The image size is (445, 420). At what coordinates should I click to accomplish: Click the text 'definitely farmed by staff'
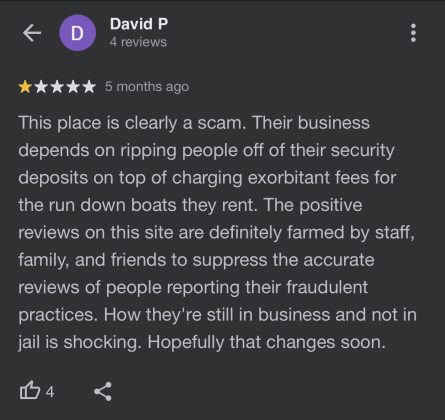(311, 232)
